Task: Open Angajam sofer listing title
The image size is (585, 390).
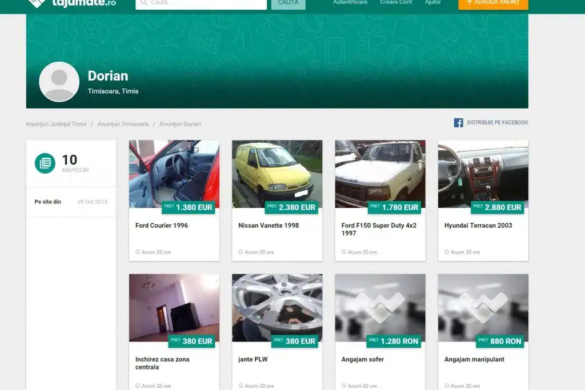Action: click(x=362, y=359)
